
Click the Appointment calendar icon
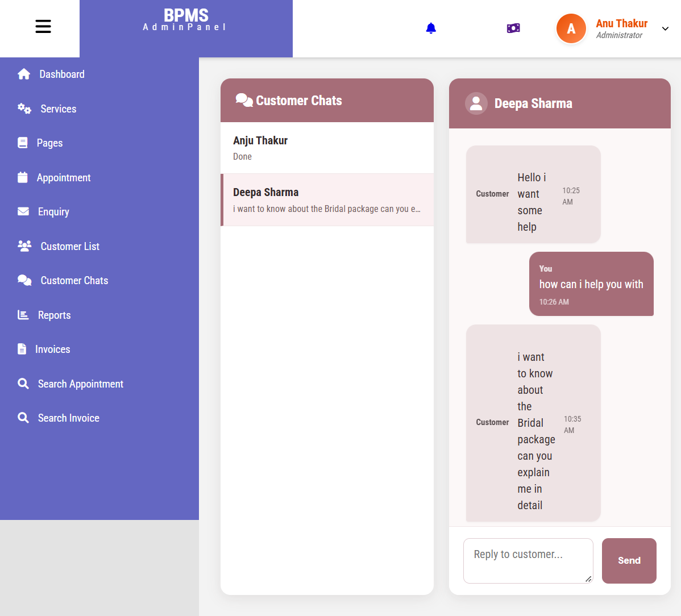pos(23,177)
